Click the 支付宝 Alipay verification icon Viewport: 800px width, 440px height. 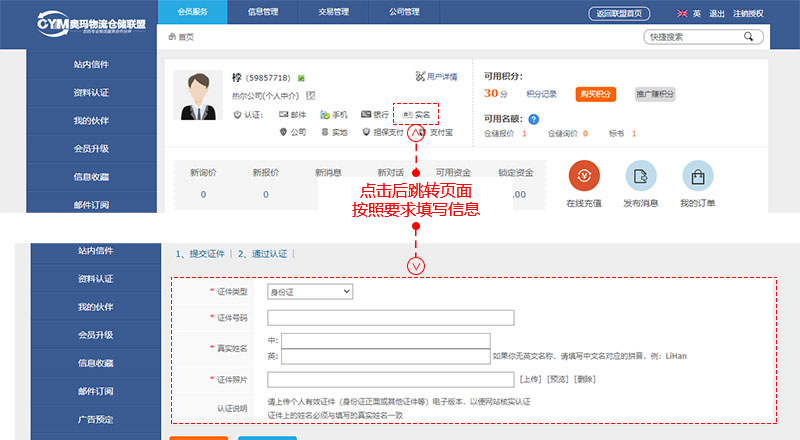(423, 132)
